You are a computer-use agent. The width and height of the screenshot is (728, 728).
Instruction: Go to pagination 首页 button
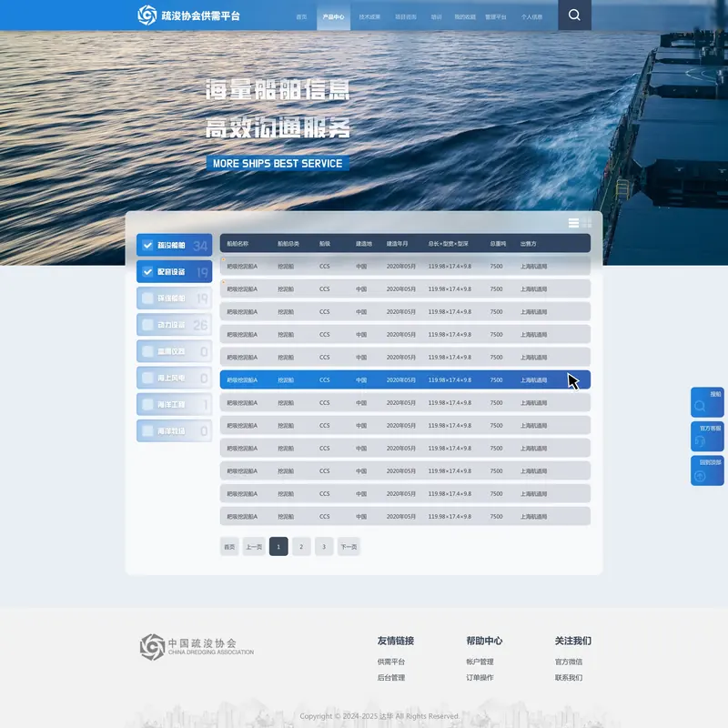pos(229,547)
